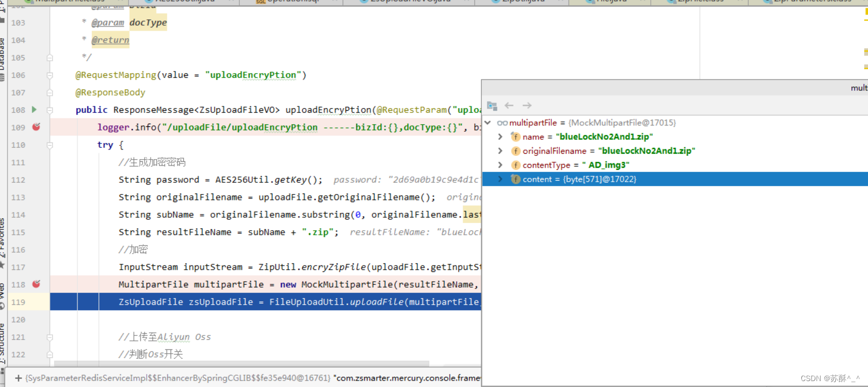This screenshot has width=868, height=387.
Task: Select the contentType " AD_img3" value
Action: click(x=605, y=165)
